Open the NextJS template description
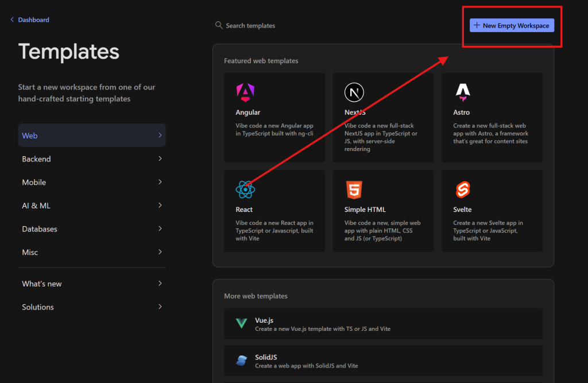588x383 pixels. tap(381, 137)
